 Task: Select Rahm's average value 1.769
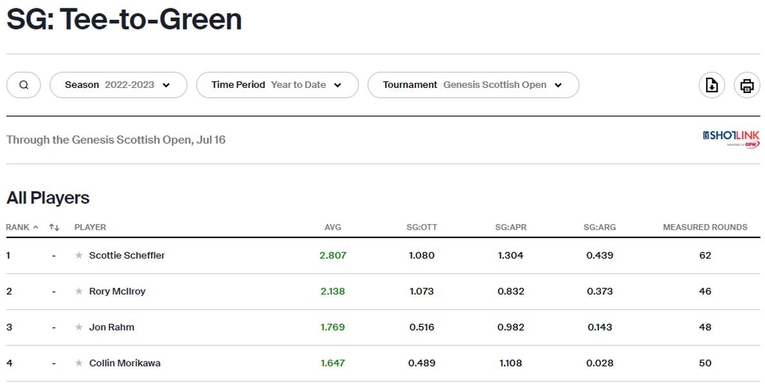pyautogui.click(x=333, y=327)
